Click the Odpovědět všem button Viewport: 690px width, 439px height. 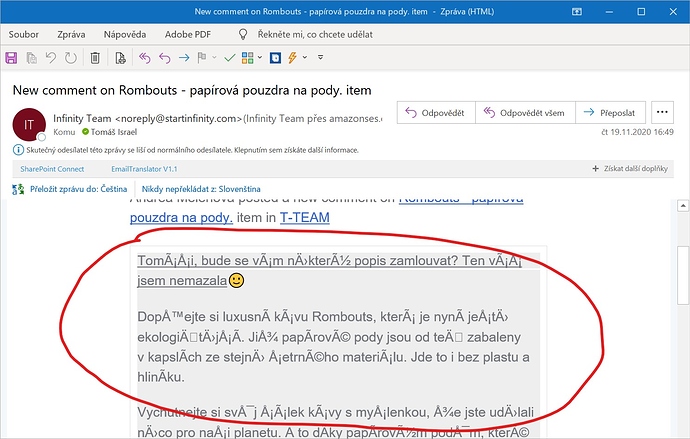click(x=525, y=113)
